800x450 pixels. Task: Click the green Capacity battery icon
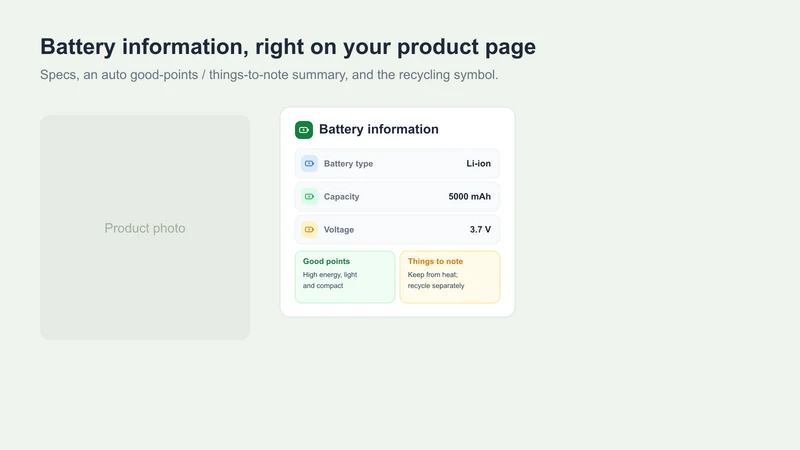pyautogui.click(x=309, y=196)
